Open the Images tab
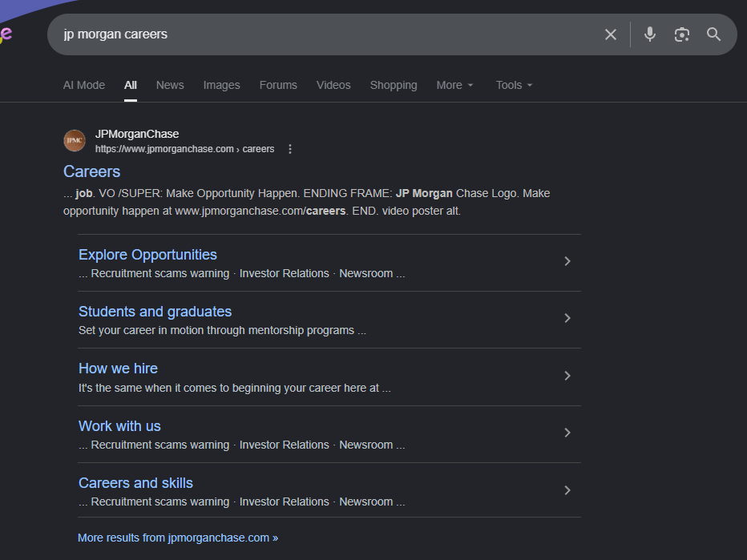Image resolution: width=747 pixels, height=560 pixels. [x=221, y=85]
